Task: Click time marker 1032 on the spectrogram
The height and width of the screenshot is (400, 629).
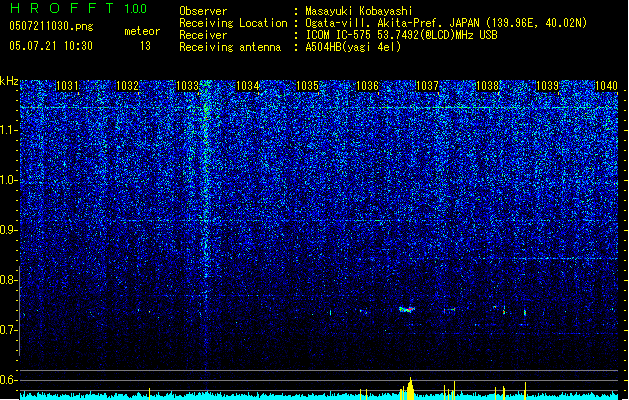Action: click(127, 86)
